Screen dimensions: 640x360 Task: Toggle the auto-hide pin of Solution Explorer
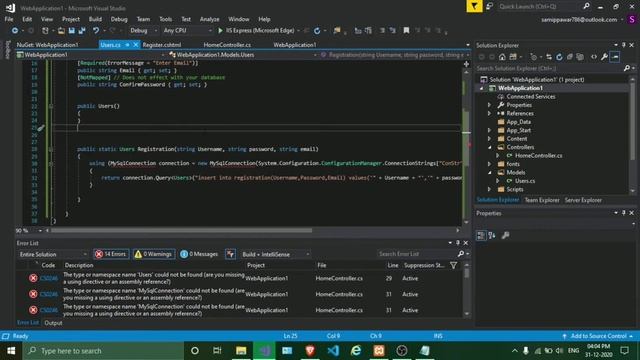tap(624, 45)
